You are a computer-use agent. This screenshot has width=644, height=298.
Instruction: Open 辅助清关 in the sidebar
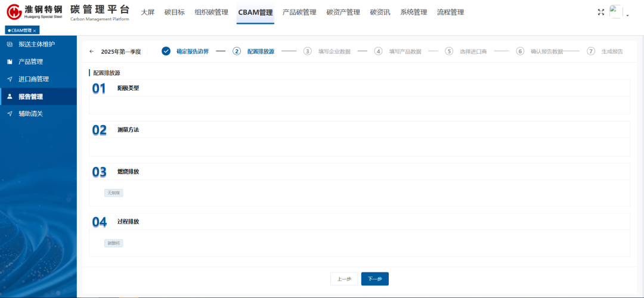click(38, 114)
